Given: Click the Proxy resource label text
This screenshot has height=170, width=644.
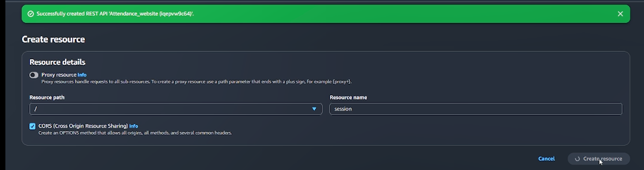Looking at the screenshot, I should pyautogui.click(x=59, y=75).
